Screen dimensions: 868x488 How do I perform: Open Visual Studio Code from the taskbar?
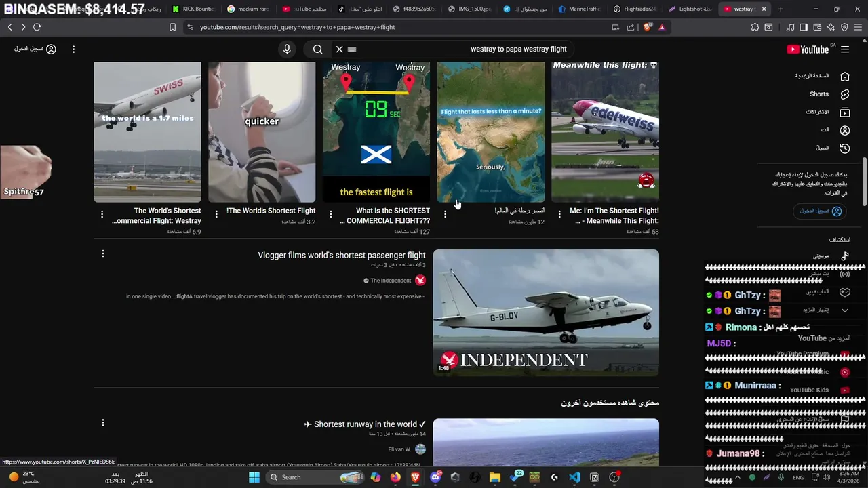[x=574, y=477]
